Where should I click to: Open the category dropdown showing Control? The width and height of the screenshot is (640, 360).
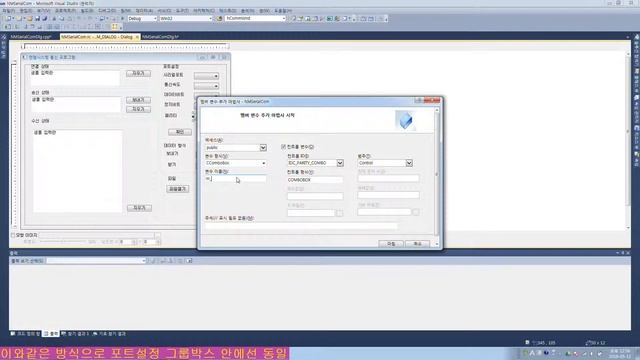coord(409,163)
